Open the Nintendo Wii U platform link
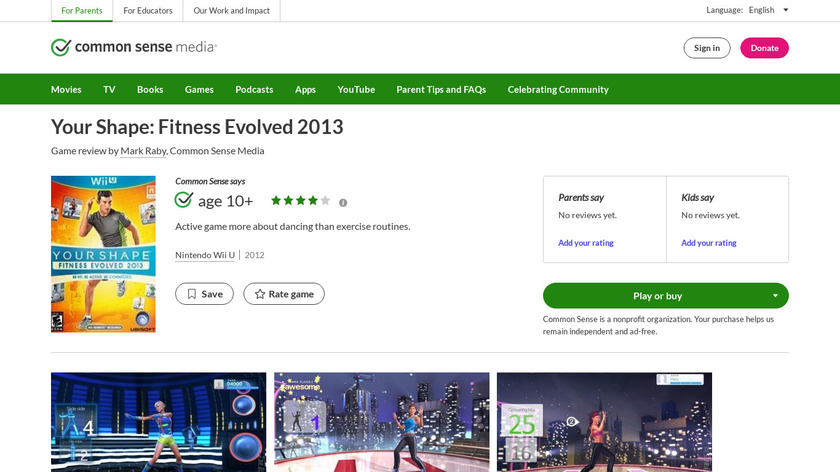Image resolution: width=840 pixels, height=472 pixels. click(205, 255)
